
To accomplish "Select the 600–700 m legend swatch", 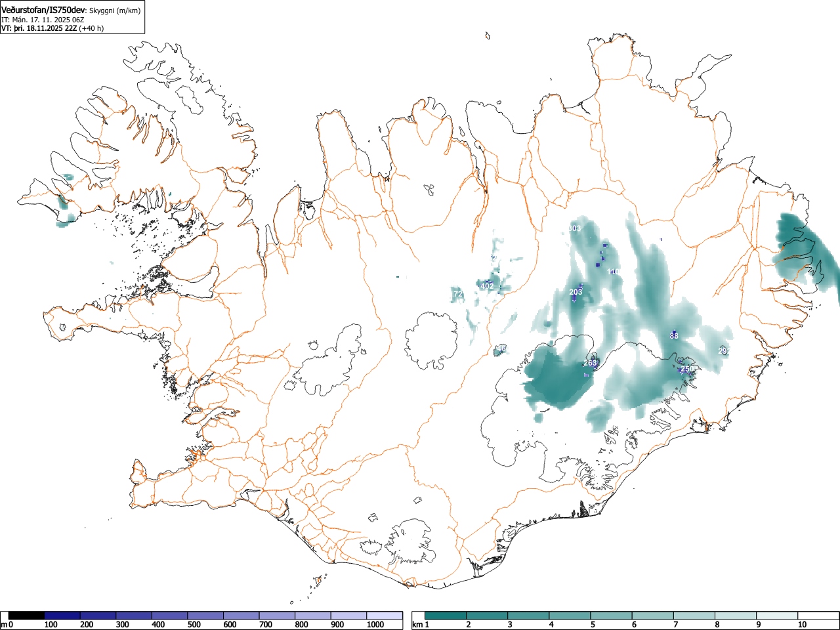I will point(241,616).
